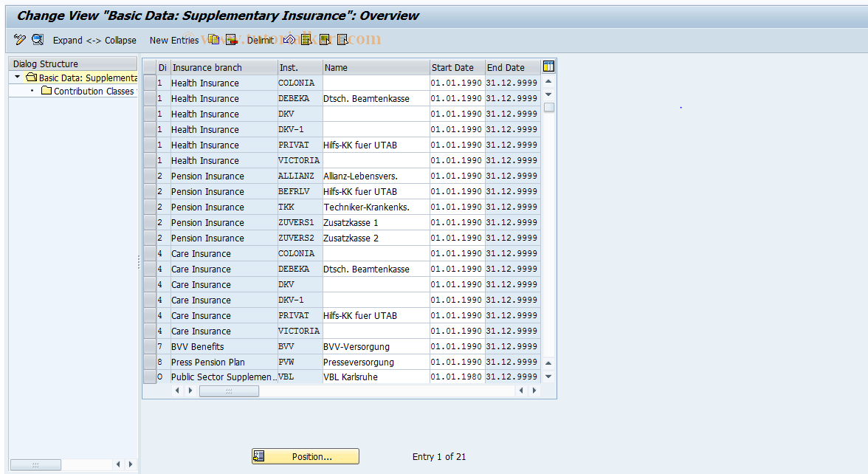Click Basic Data: Supplementa folder icon
Screen dimensions: 868x474
pyautogui.click(x=32, y=77)
